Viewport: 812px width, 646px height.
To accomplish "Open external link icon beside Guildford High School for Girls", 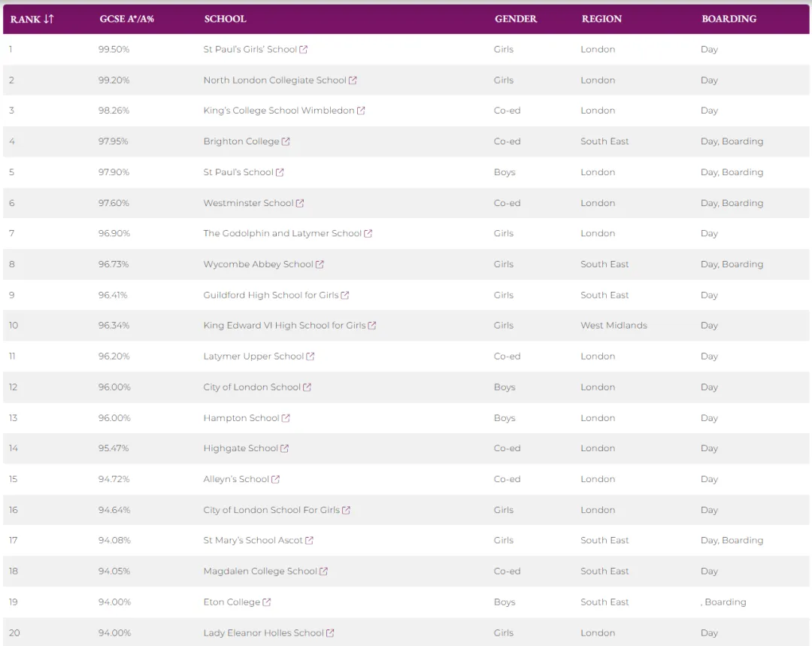I will pyautogui.click(x=345, y=295).
